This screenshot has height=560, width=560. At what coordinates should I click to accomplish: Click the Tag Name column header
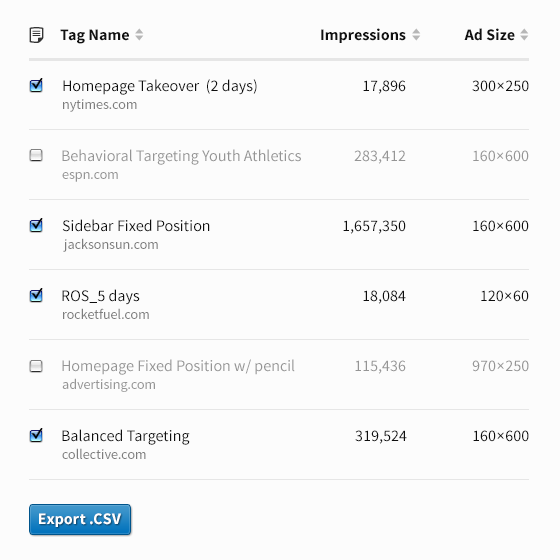point(95,35)
